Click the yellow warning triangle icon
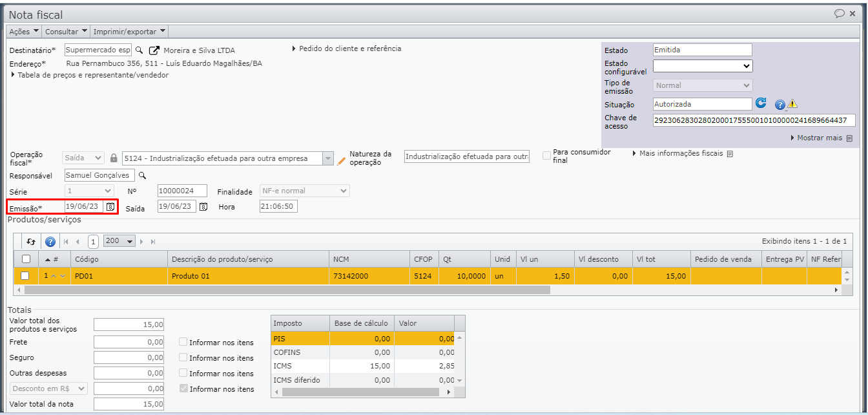This screenshot has width=868, height=415. [x=792, y=104]
